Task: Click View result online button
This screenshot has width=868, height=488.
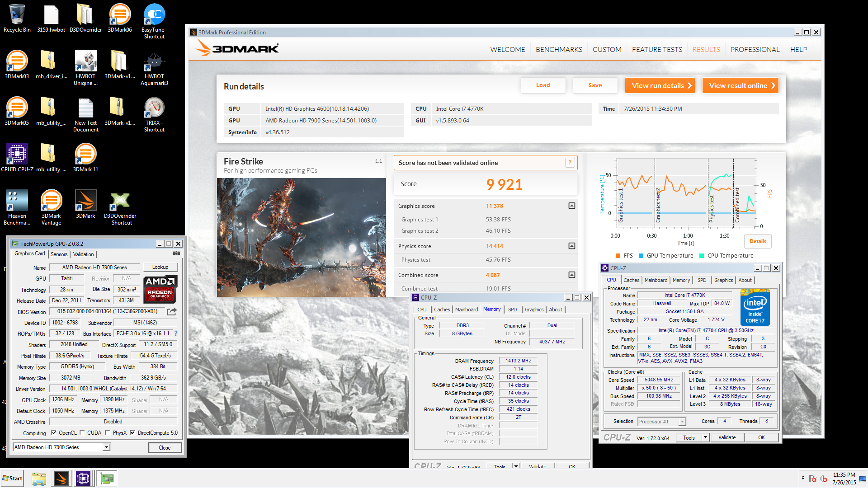Action: [740, 85]
